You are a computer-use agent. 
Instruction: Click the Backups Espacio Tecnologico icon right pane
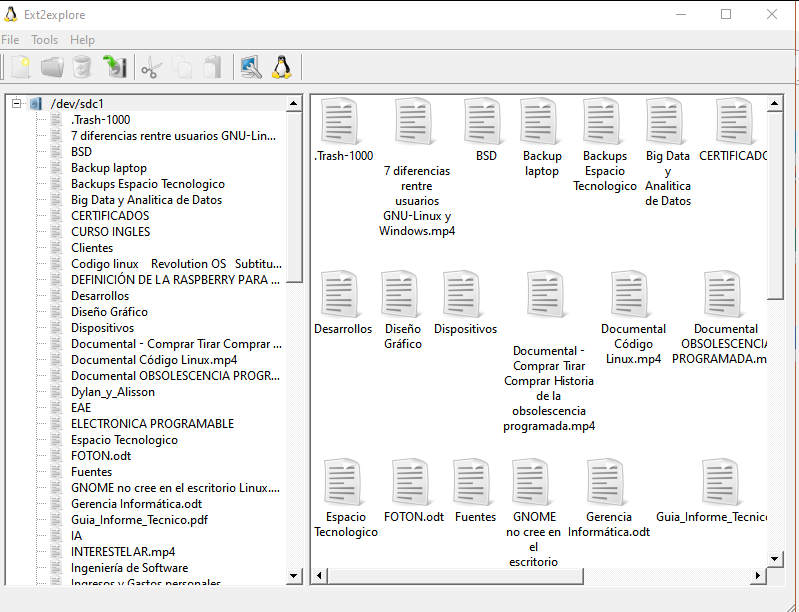coord(602,121)
